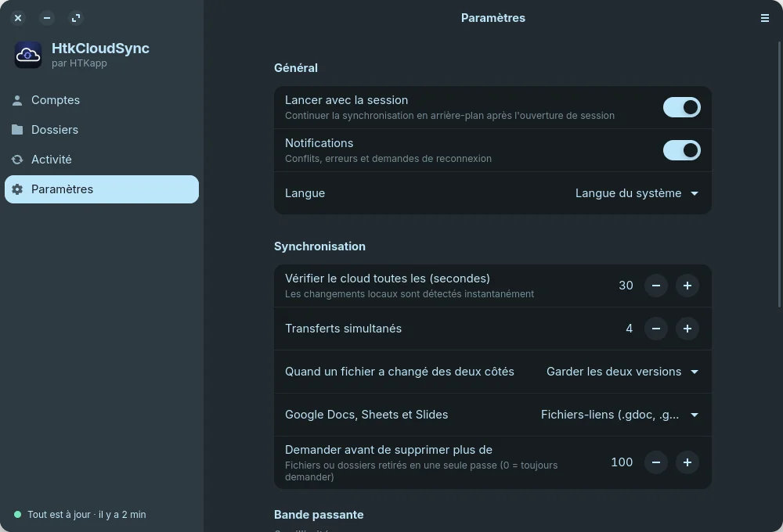
Task: Increase delete confirmation threshold with plus
Action: point(687,462)
